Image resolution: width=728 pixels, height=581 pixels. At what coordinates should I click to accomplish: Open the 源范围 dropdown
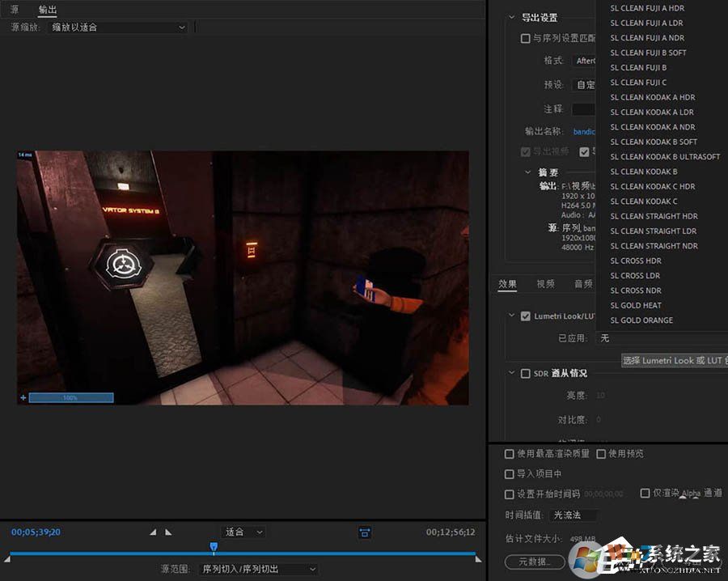click(258, 569)
